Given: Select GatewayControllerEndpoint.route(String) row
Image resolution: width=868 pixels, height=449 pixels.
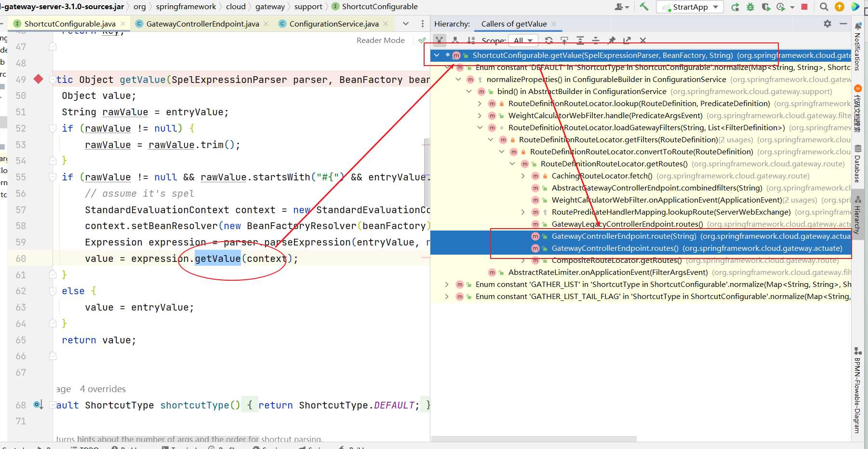Looking at the screenshot, I should (x=641, y=236).
